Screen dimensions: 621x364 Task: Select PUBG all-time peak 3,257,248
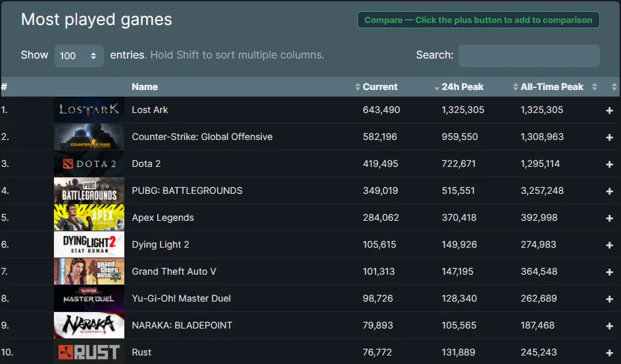[x=542, y=191]
